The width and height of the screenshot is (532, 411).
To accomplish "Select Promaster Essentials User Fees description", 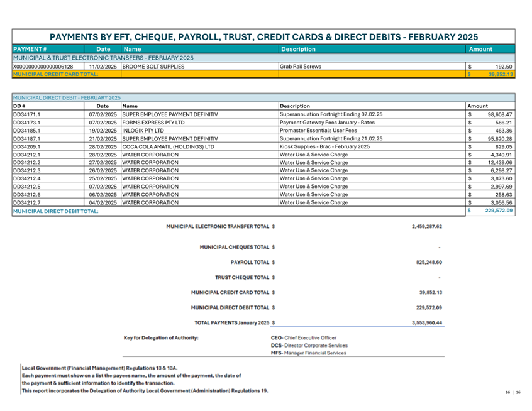I will (318, 131).
